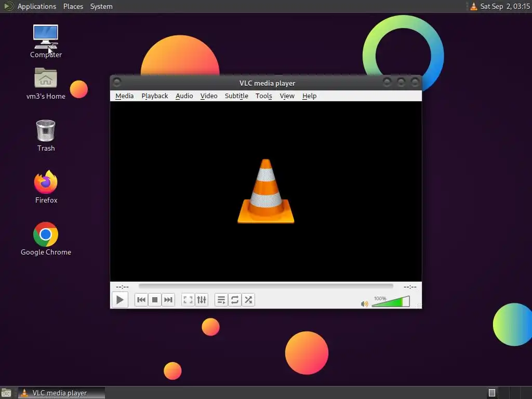Show the playlist in VLC

point(221,300)
